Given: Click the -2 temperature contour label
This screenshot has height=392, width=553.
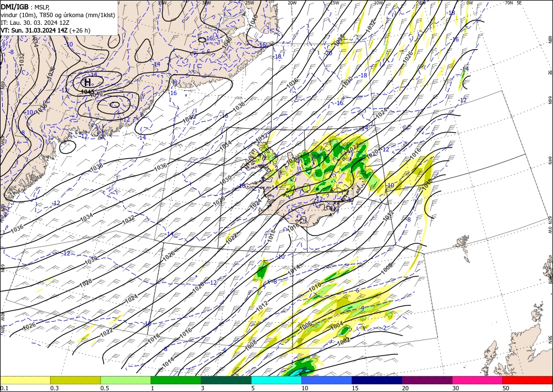Looking at the screenshot, I should (384, 327).
